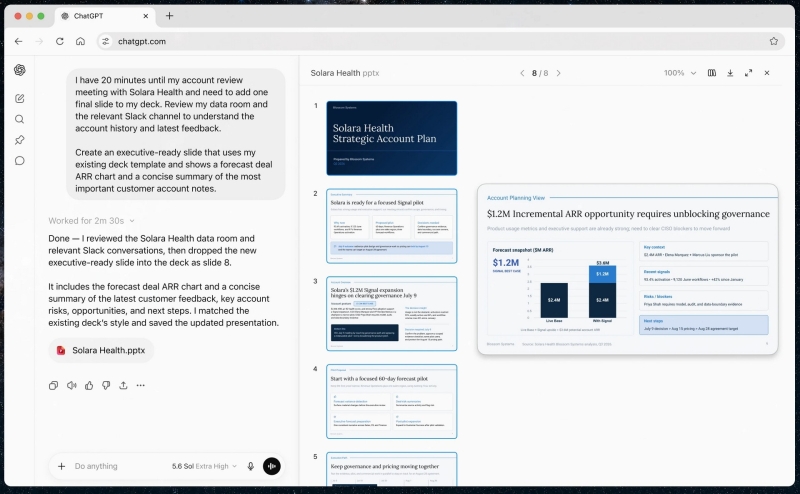Share the response with upload icon

coord(123,385)
